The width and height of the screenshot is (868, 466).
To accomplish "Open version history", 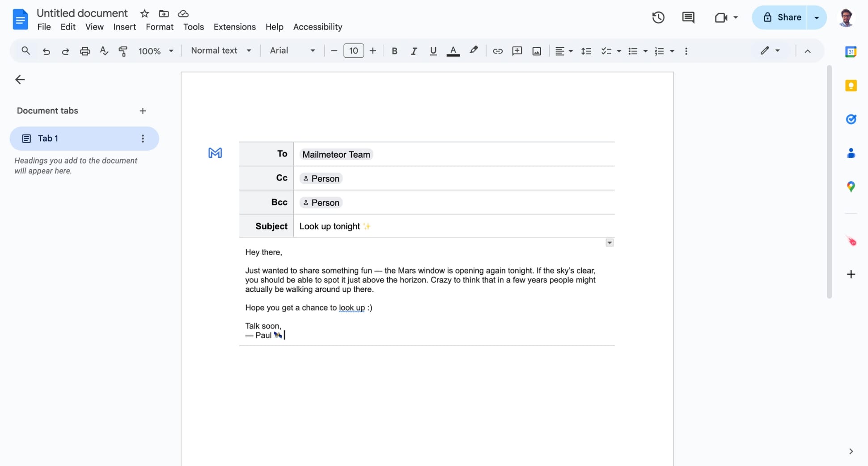I will coord(658,17).
